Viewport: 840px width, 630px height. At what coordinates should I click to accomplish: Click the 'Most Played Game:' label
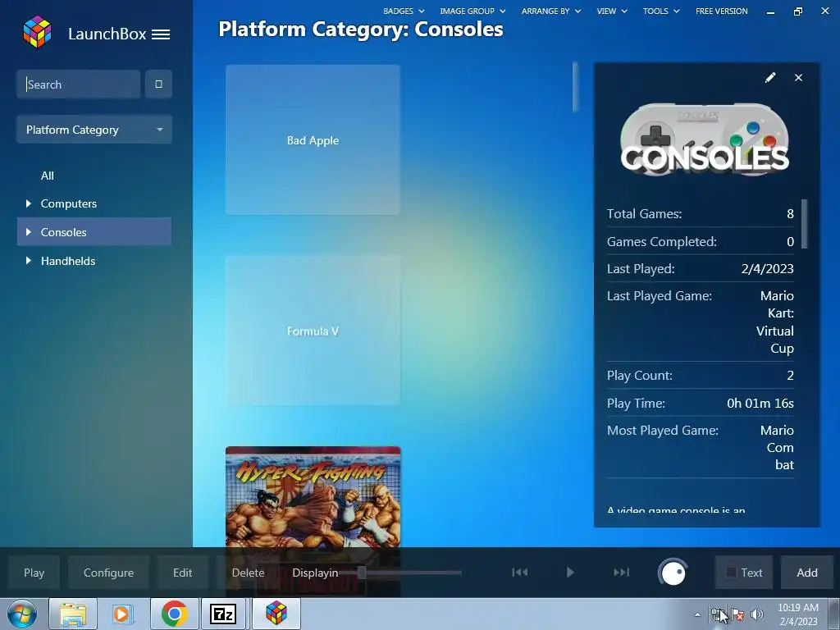(663, 430)
